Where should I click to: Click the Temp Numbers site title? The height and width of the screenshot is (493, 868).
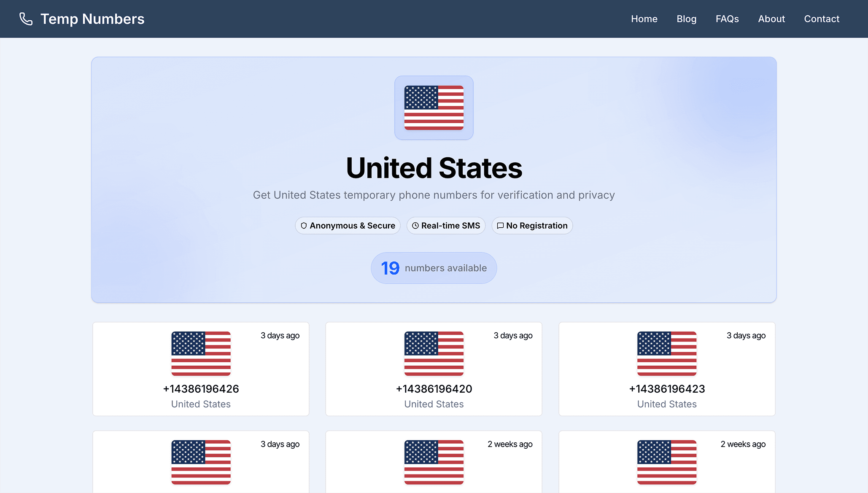[92, 19]
